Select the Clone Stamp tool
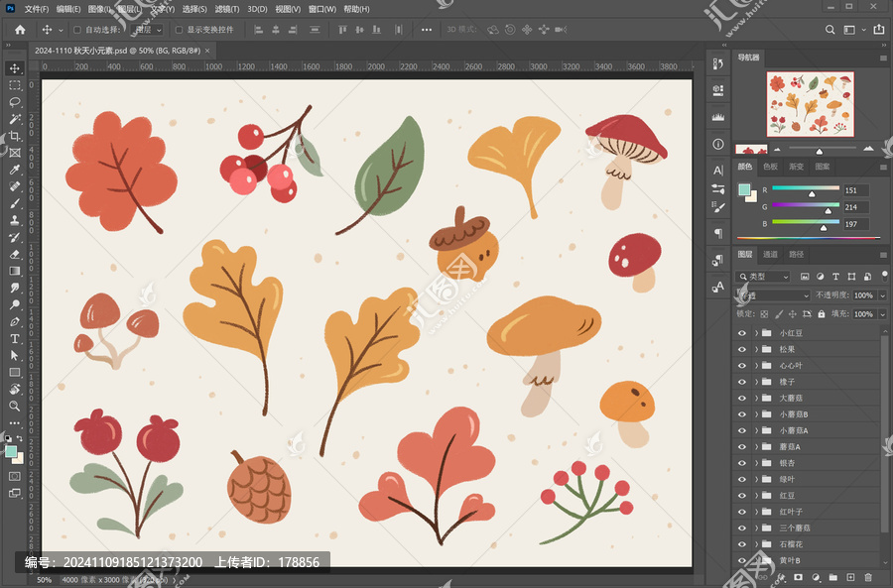Image resolution: width=893 pixels, height=588 pixels. [15, 220]
